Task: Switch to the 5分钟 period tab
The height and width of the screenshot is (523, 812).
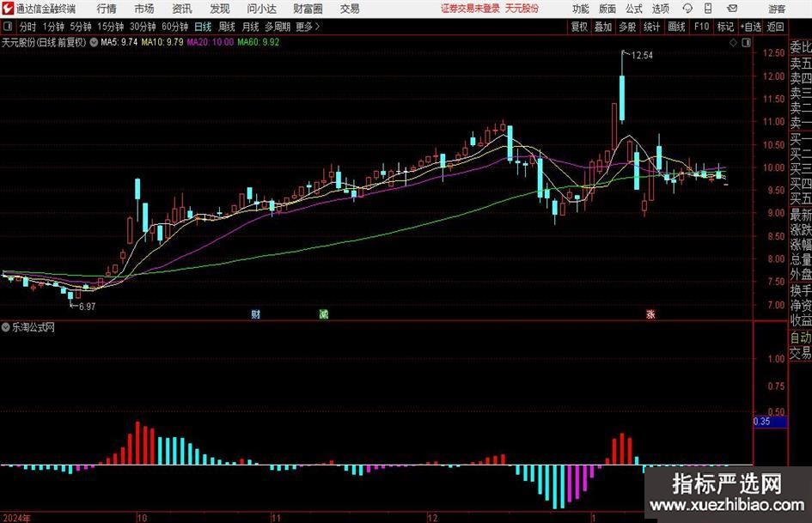Action: click(x=81, y=27)
